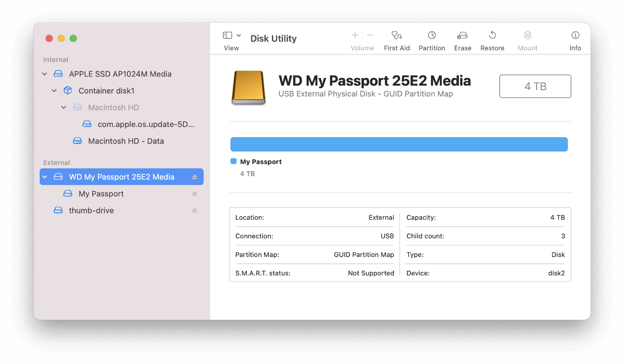The image size is (624, 364).
Task: Click the blue My Passport partition bar
Action: tap(399, 144)
